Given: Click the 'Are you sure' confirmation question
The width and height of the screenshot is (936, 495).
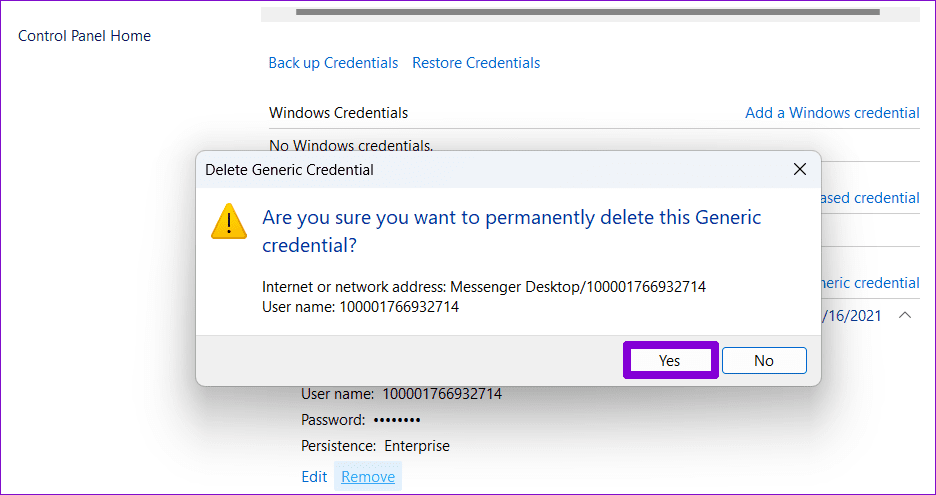Looking at the screenshot, I should (512, 232).
